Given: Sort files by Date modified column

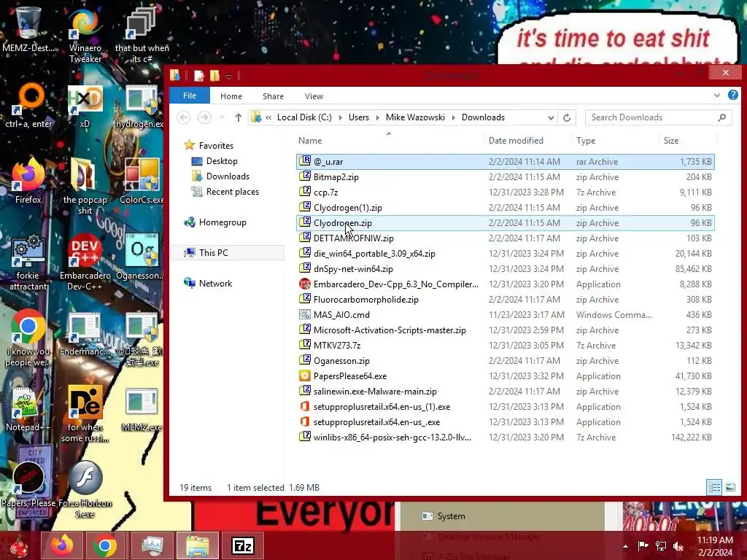Looking at the screenshot, I should point(516,141).
